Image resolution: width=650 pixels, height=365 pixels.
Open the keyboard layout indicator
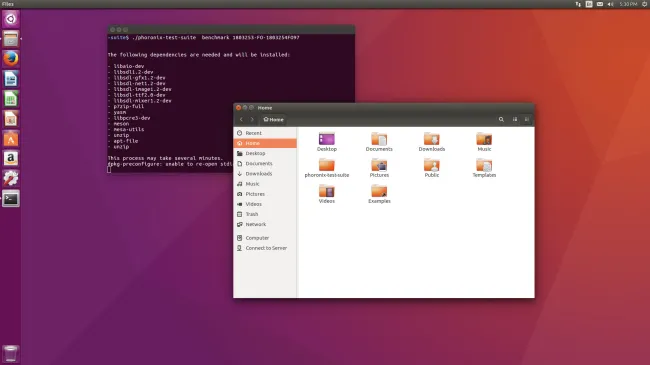pyautogui.click(x=589, y=4)
